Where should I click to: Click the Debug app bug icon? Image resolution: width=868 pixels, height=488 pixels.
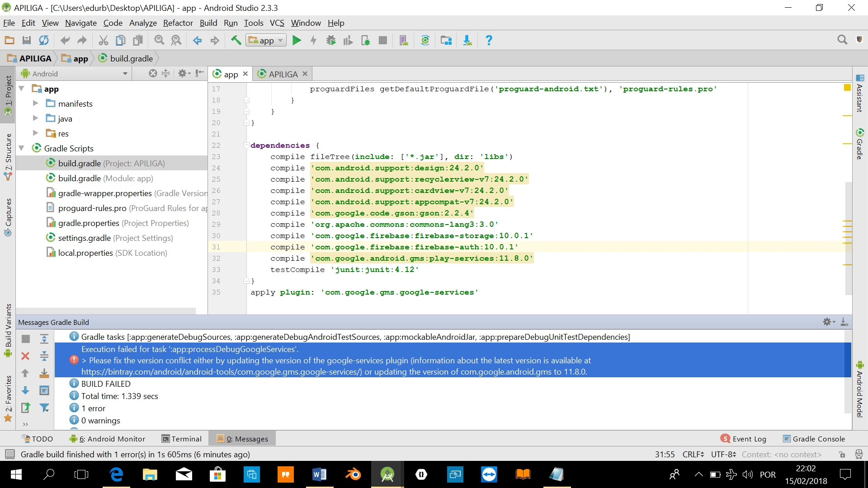pyautogui.click(x=331, y=41)
